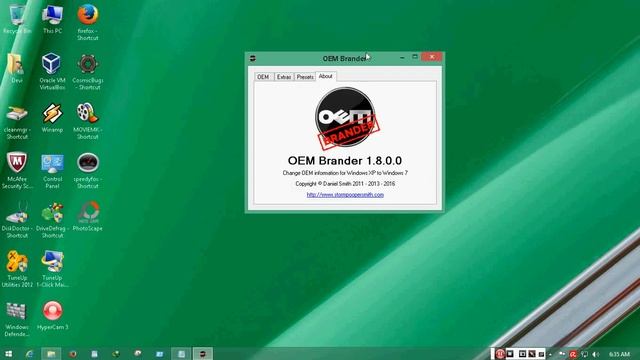Launch the HyperCam 3 desktop icon
Screen dimensions: 640x360
pyautogui.click(x=52, y=316)
